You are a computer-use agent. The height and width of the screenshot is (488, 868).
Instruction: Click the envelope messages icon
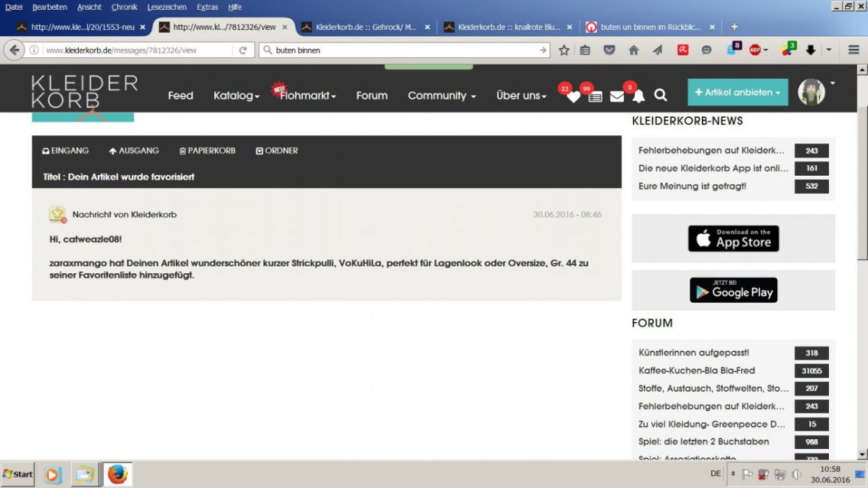coord(617,96)
